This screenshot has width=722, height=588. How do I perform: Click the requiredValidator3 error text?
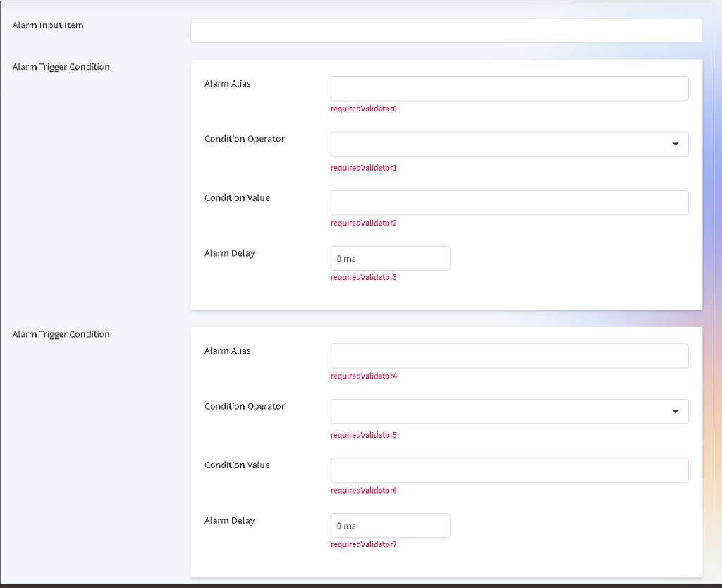(363, 277)
